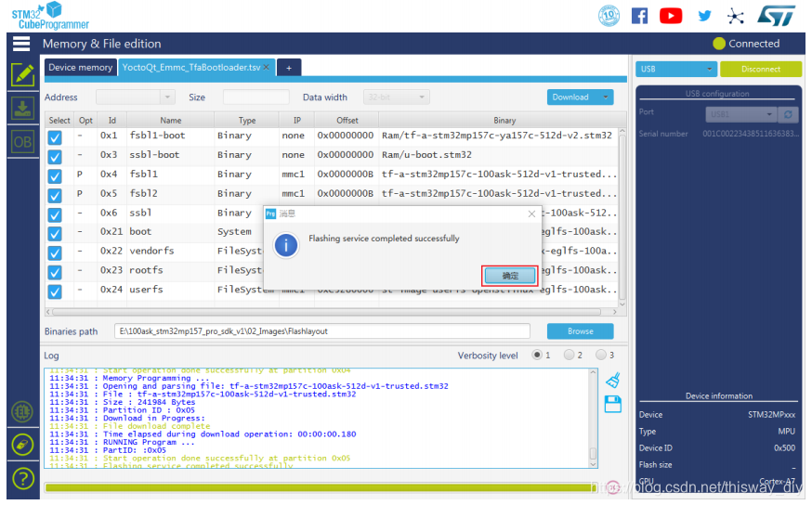Open the Facebook icon link
Screen dimensions: 812x505
640,16
